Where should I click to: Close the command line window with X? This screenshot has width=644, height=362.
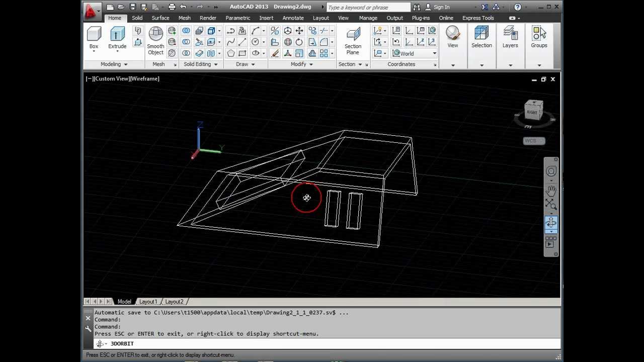point(88,318)
